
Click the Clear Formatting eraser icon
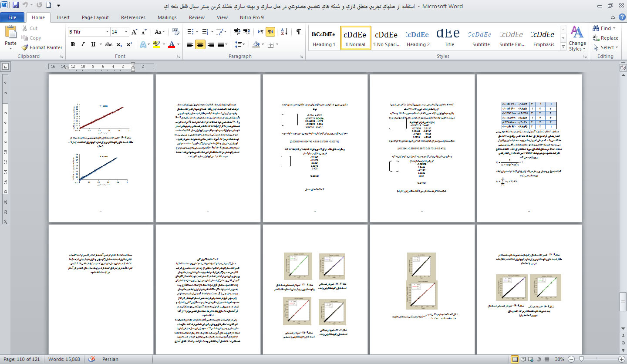(x=175, y=32)
